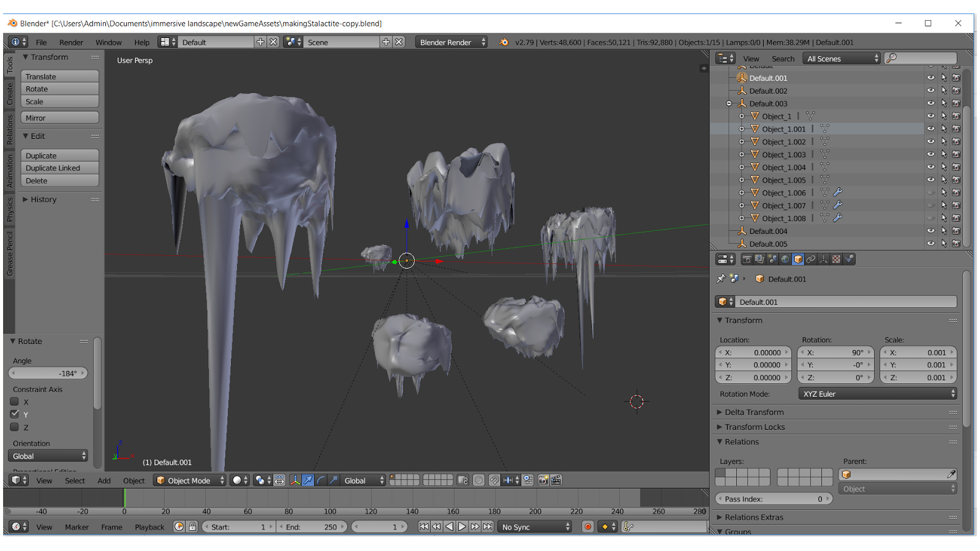The height and width of the screenshot is (551, 980).
Task: Enable the X constraint axis checkbox
Action: (15, 402)
